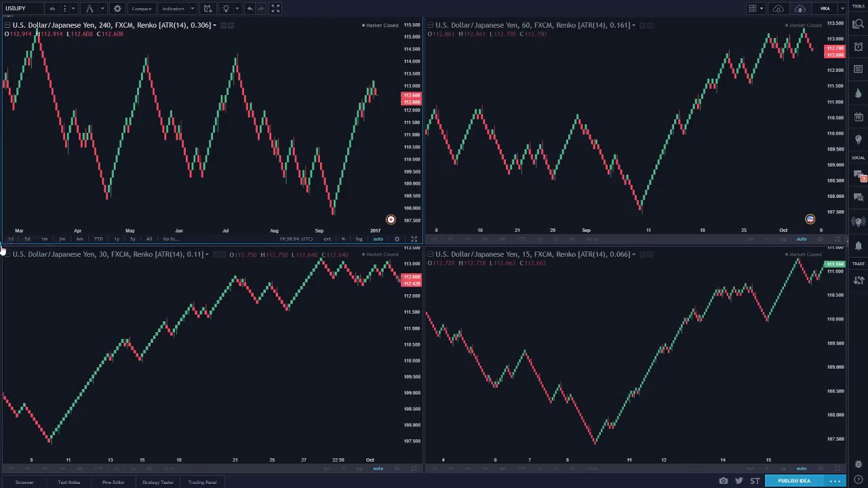Select the 4h interval button
The image size is (868, 488).
[52, 9]
